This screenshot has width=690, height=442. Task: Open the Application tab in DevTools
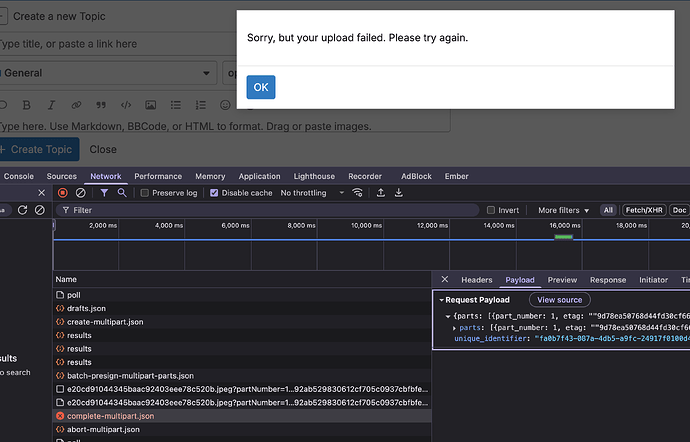click(259, 176)
